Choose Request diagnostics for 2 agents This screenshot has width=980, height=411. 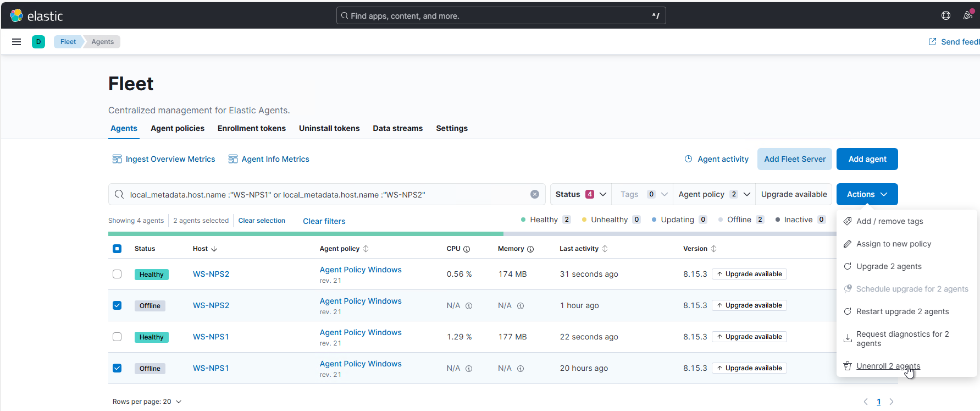pyautogui.click(x=906, y=338)
